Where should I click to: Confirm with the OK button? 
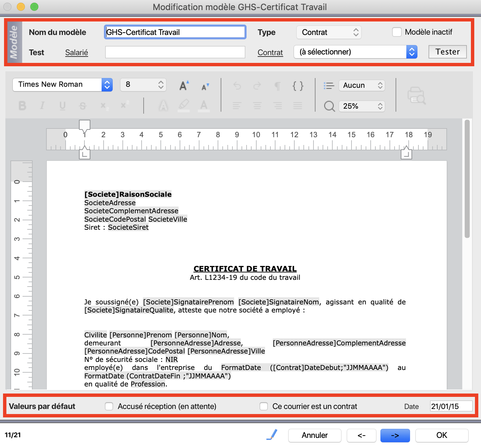pos(442,435)
